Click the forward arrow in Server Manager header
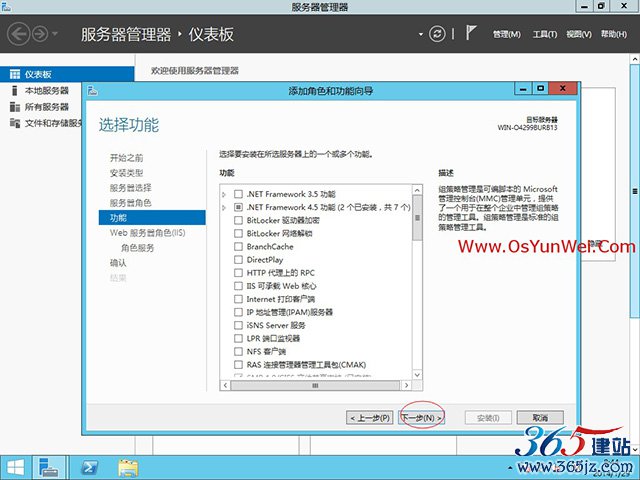This screenshot has height=480, width=640. pos(40,34)
